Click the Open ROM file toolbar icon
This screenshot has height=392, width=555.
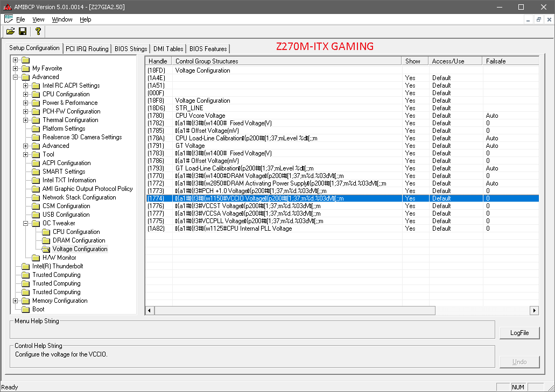(x=10, y=32)
